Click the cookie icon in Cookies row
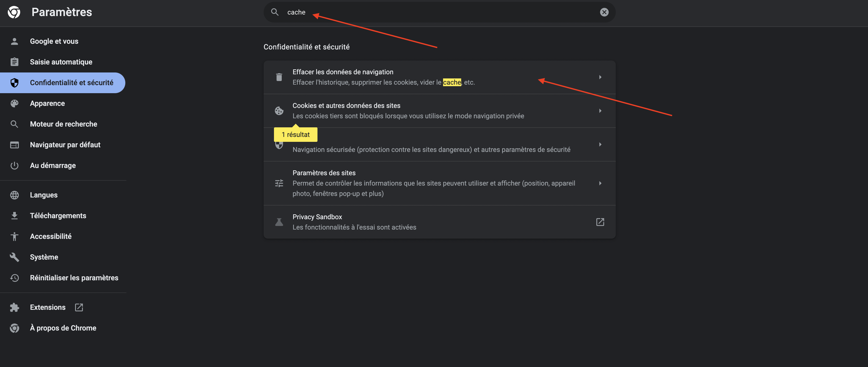 279,111
